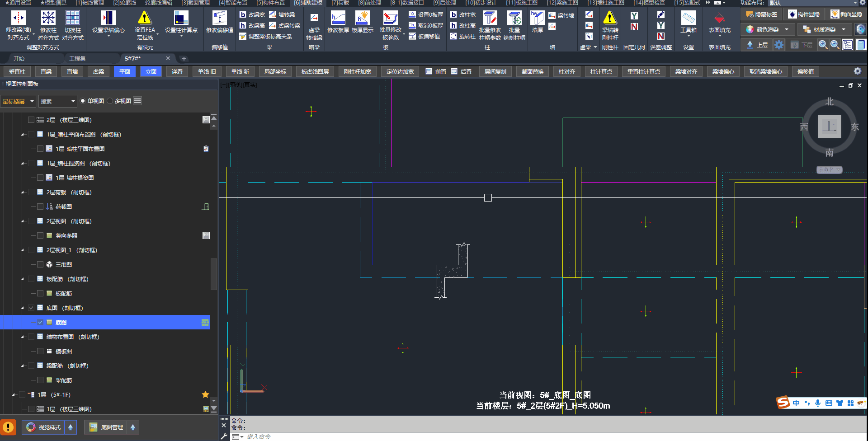
Task: Select the 批量绘制柱帽 tool icon
Action: [x=514, y=19]
